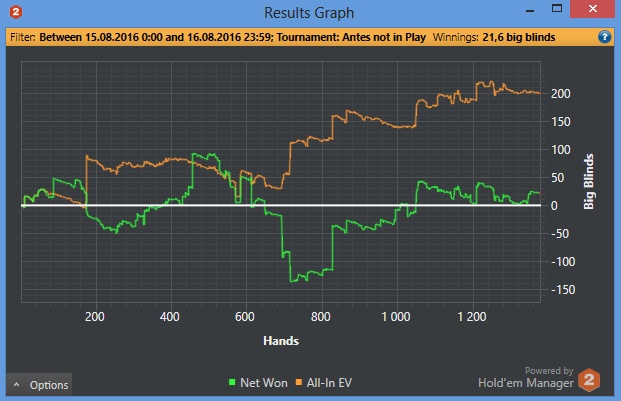The image size is (621, 401).
Task: Click 'Tournament: Antes not in Play' filter text
Action: pos(351,37)
